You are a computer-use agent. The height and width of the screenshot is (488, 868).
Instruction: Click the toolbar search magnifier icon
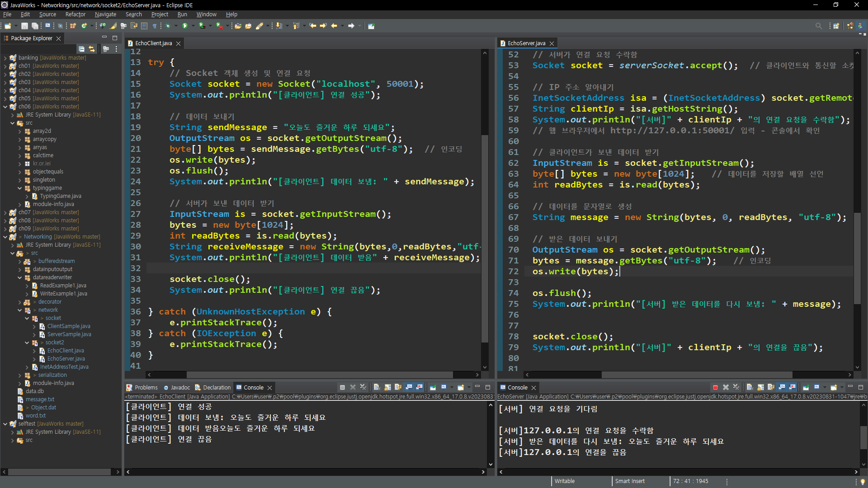tap(818, 26)
